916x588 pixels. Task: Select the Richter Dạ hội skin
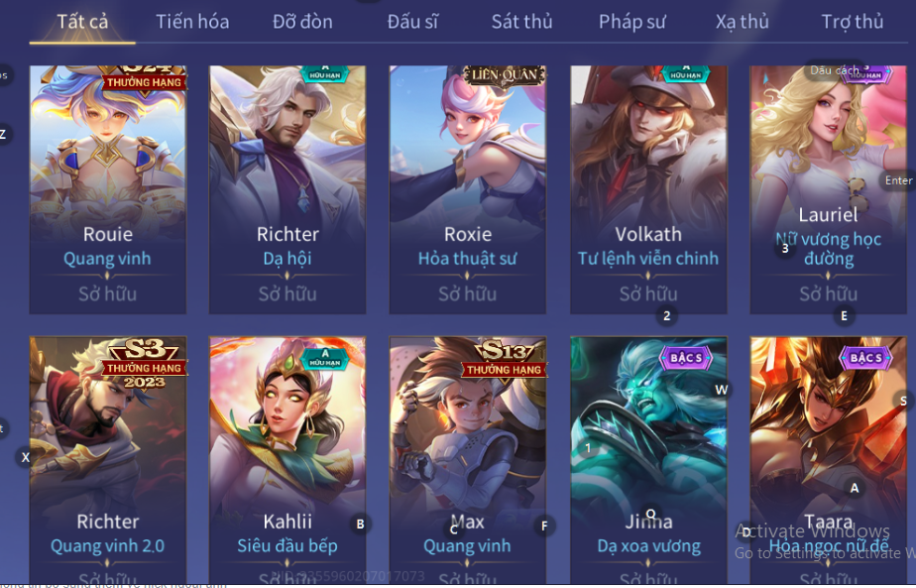(287, 189)
